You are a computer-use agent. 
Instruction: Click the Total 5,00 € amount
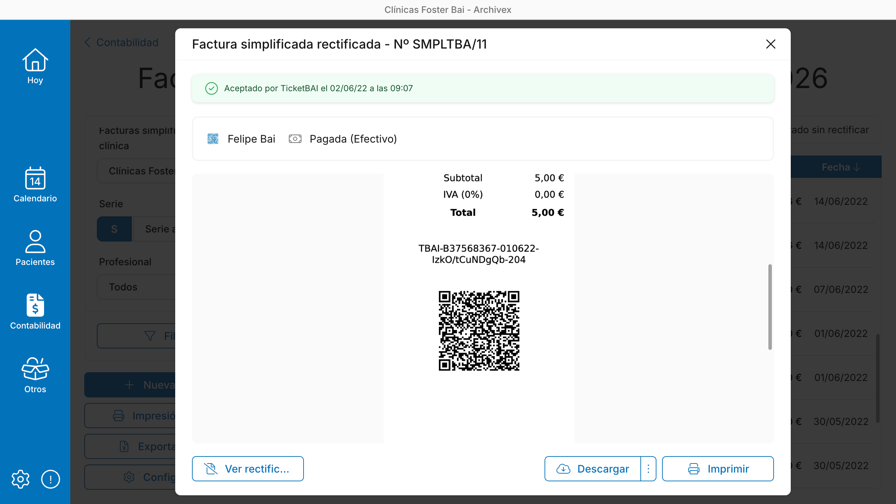(x=547, y=213)
